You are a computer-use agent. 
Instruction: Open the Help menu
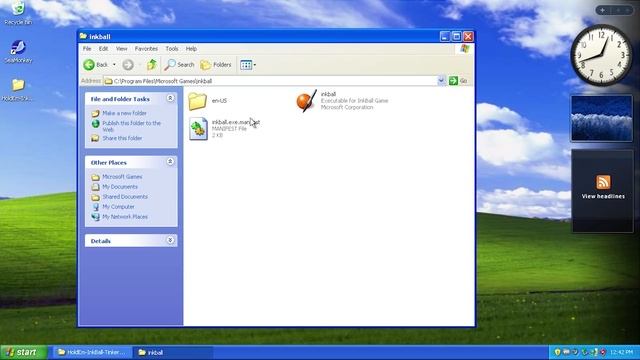(x=191, y=49)
